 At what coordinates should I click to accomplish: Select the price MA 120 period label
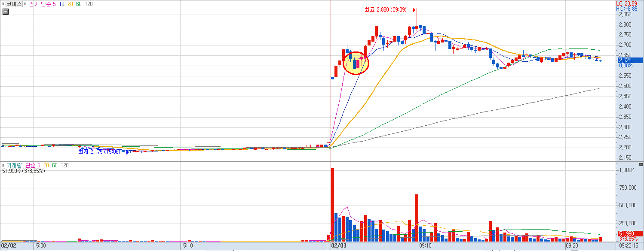pyautogui.click(x=89, y=4)
